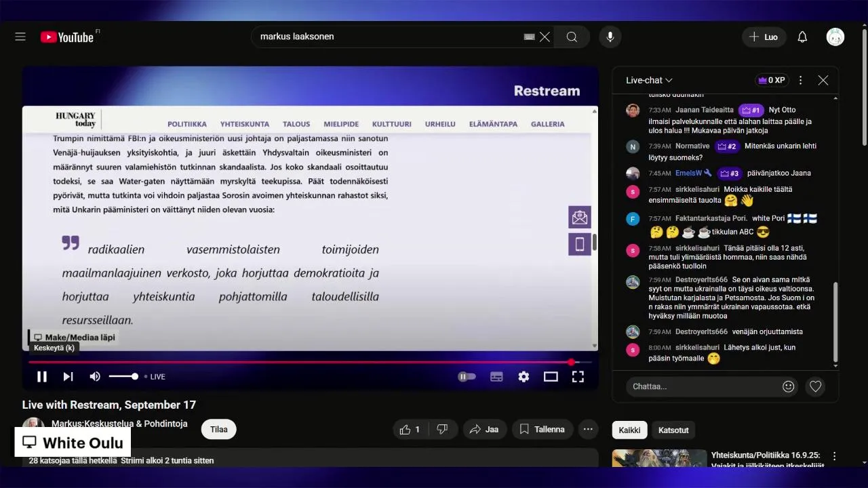
Task: Open player settings gear
Action: [x=524, y=376]
